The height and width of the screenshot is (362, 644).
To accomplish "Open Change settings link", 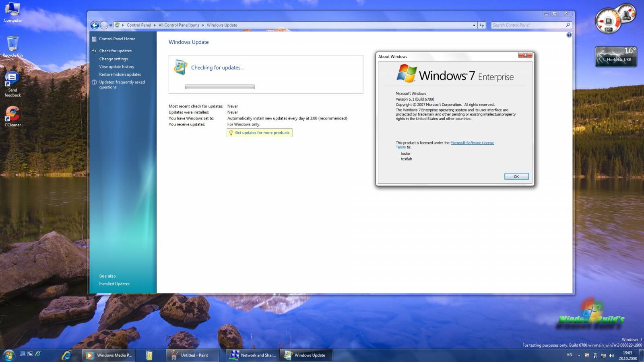I will (114, 59).
